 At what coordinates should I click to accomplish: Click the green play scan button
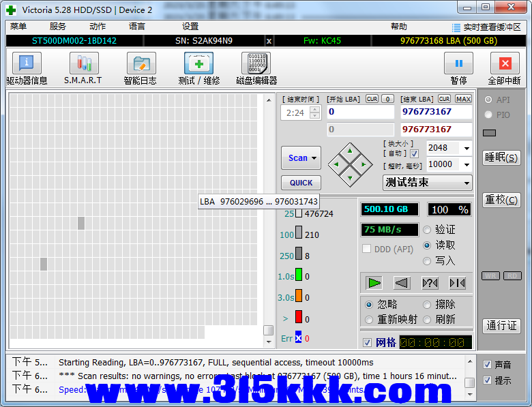pyautogui.click(x=374, y=283)
